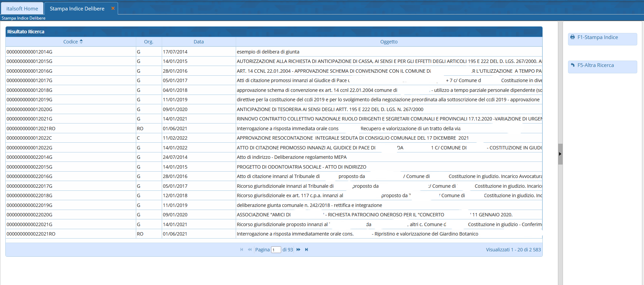This screenshot has height=285, width=644.
Task: Select row with code 0000000000022021RO
Action: [31, 234]
